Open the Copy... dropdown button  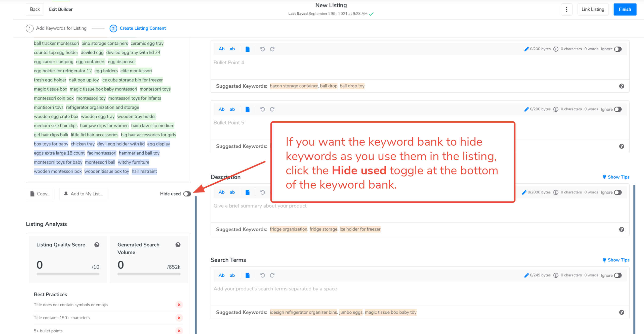pyautogui.click(x=40, y=194)
